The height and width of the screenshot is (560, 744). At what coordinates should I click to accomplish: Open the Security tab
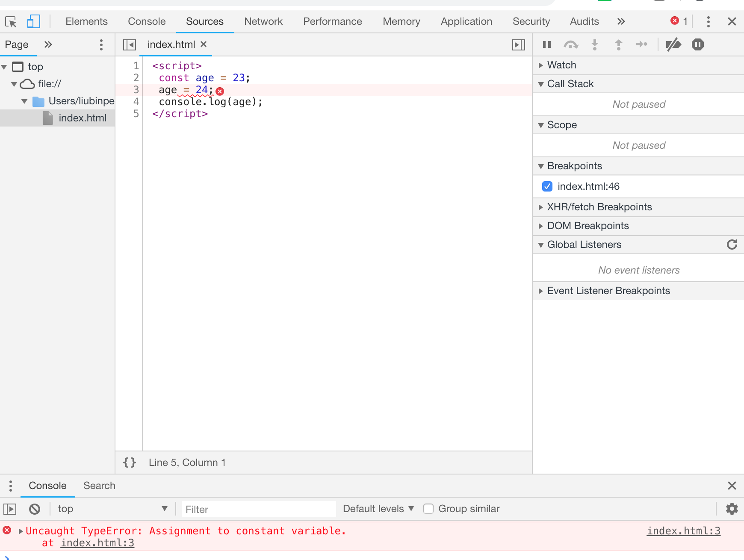[x=531, y=21]
